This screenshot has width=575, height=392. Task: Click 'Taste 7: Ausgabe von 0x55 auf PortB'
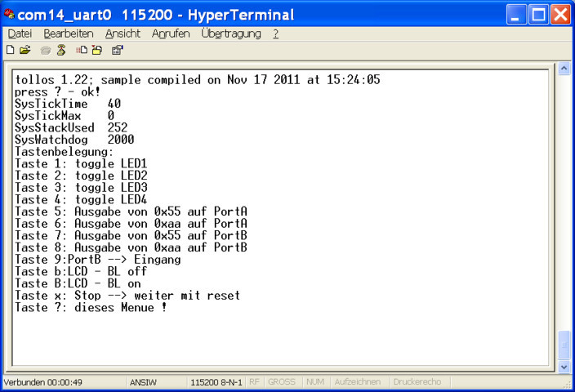pyautogui.click(x=131, y=235)
